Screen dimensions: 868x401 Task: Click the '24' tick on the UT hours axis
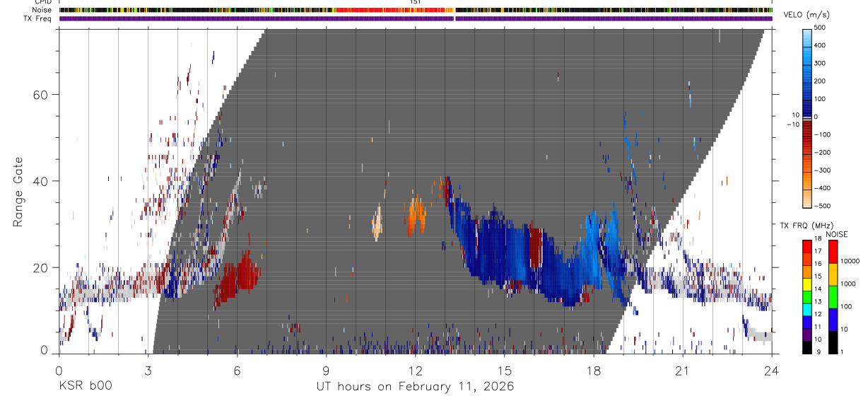pyautogui.click(x=771, y=370)
